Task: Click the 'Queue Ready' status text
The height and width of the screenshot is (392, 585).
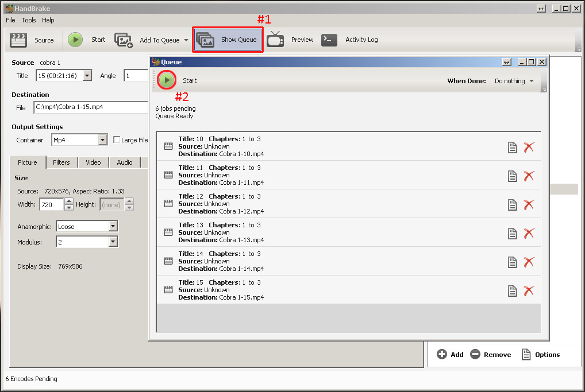Action: (174, 116)
